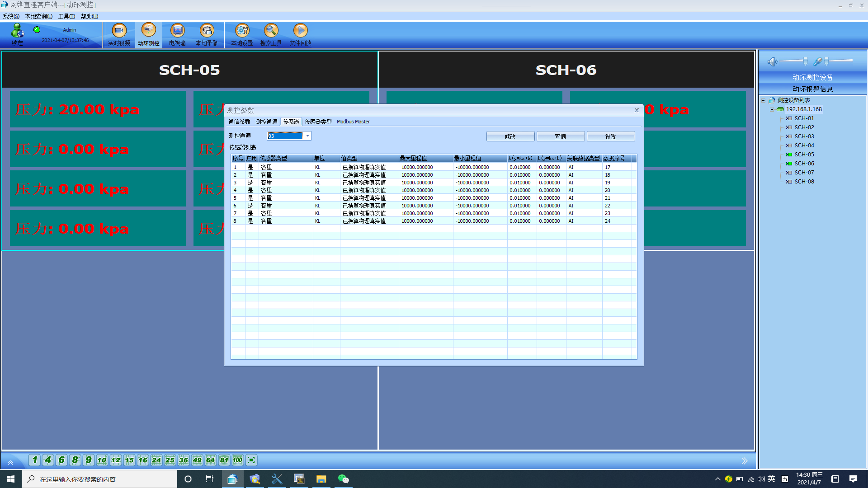Viewport: 868px width, 488px height.
Task: Open the 系统(S) menu
Action: coord(11,16)
